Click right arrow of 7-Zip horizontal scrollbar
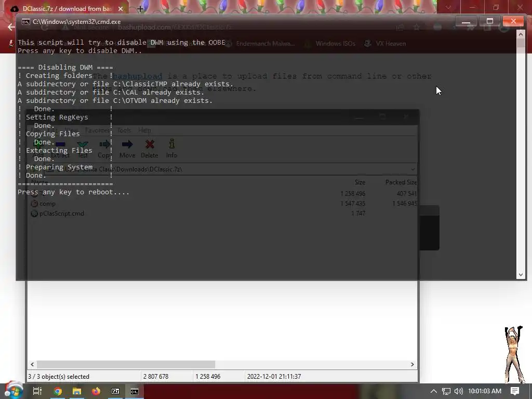532x399 pixels. [412, 364]
